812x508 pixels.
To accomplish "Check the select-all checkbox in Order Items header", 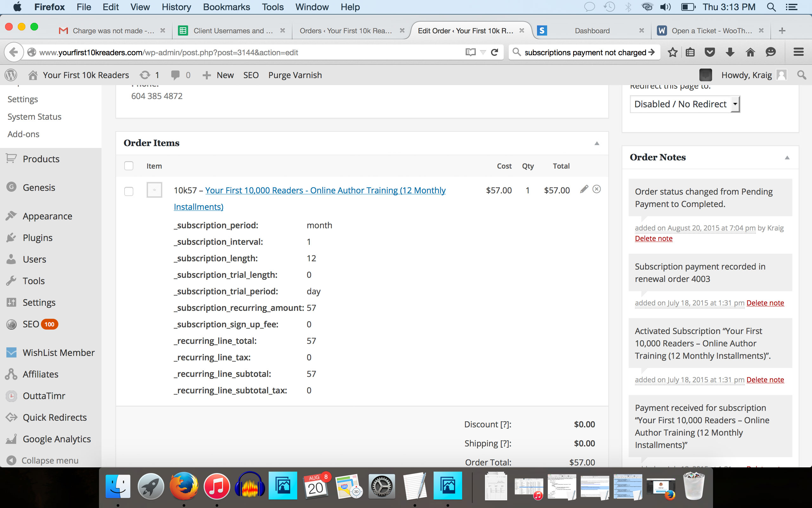I will [x=128, y=166].
